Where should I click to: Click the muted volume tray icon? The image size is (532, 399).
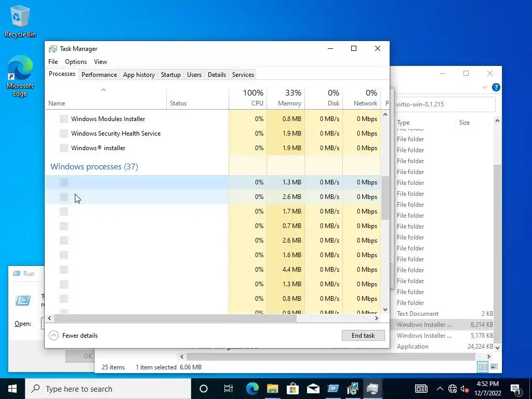click(x=465, y=389)
